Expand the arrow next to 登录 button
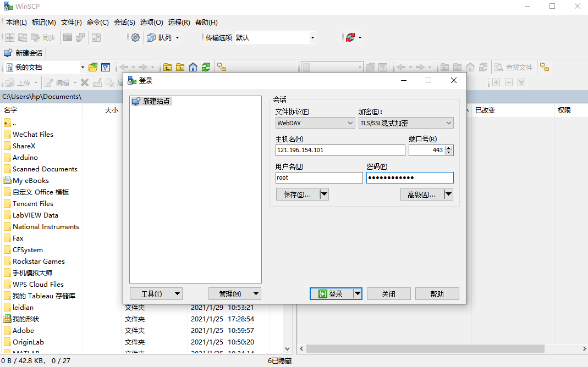The image size is (588, 367). [358, 293]
